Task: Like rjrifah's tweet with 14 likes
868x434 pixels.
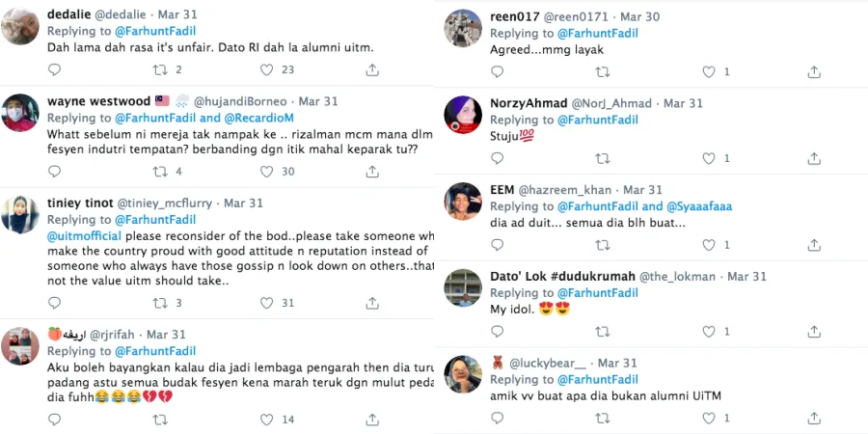Action: (266, 420)
